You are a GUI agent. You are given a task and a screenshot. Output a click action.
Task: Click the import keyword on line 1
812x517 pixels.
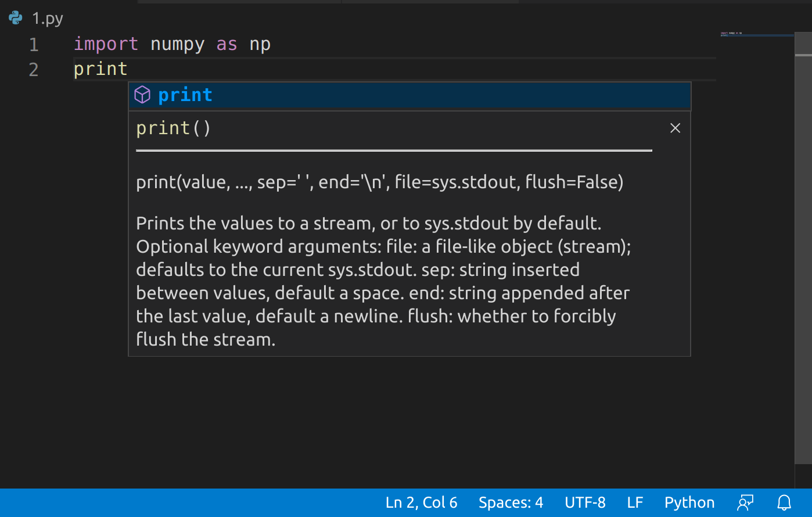click(106, 44)
